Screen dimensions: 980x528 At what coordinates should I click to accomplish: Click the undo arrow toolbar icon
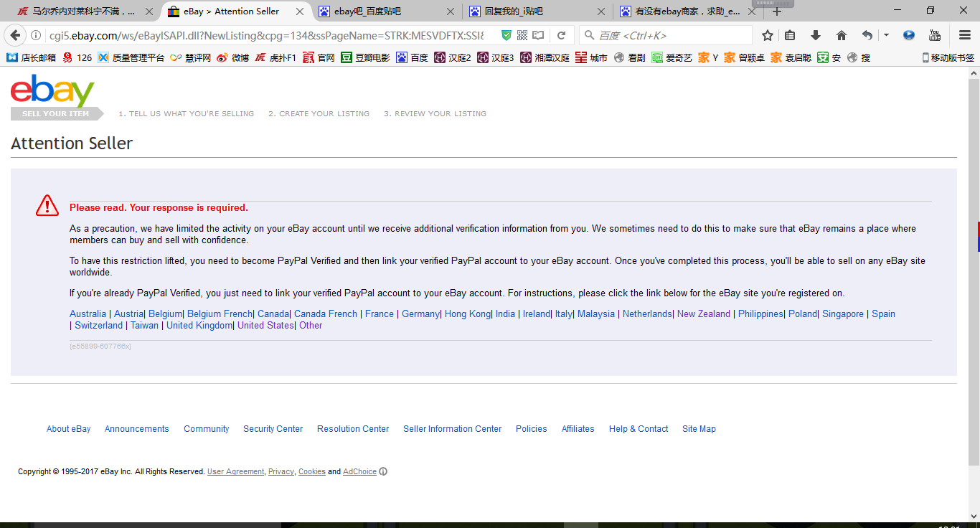coord(867,35)
